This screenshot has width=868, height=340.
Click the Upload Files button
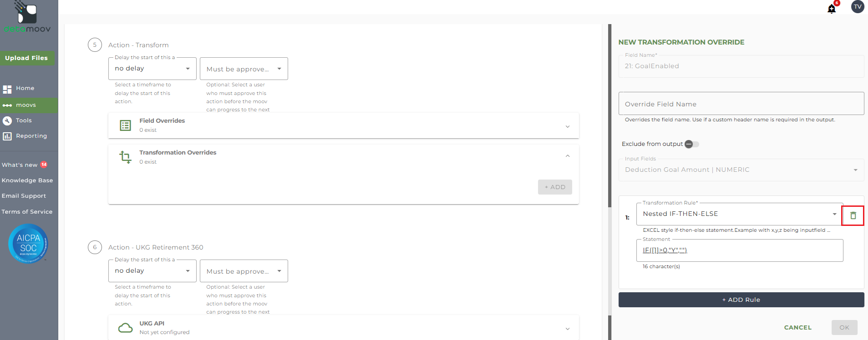click(26, 58)
